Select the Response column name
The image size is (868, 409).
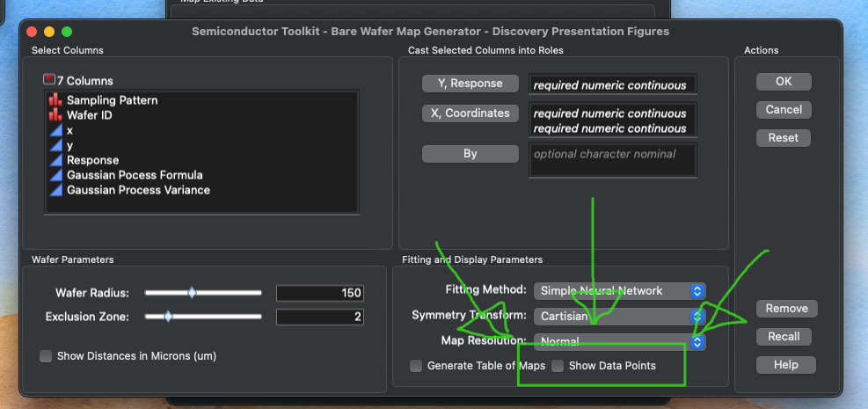point(93,160)
